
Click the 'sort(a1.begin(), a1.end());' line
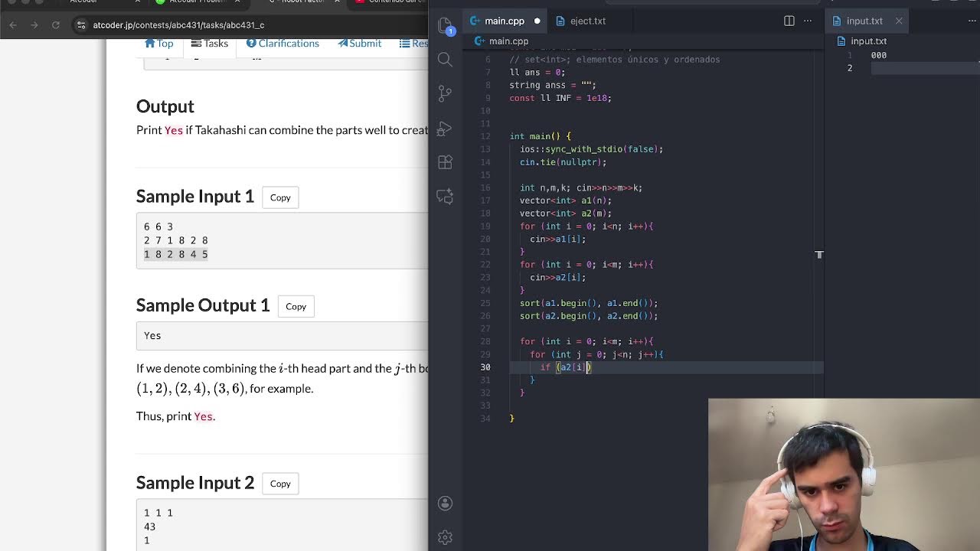589,303
